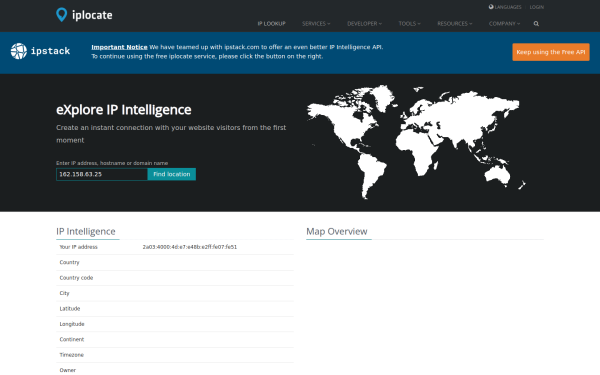
Task: Expand the Resources dropdown menu
Action: tap(455, 24)
